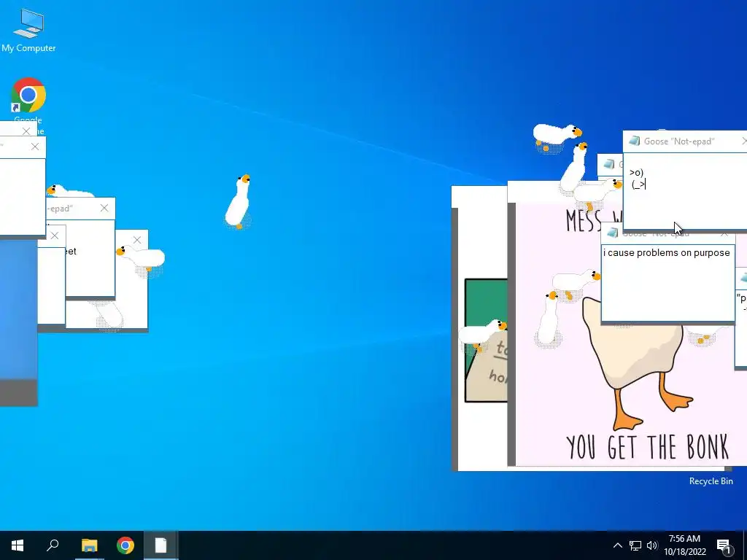Click the green comic image behind meme
The width and height of the screenshot is (747, 560).
click(x=486, y=341)
